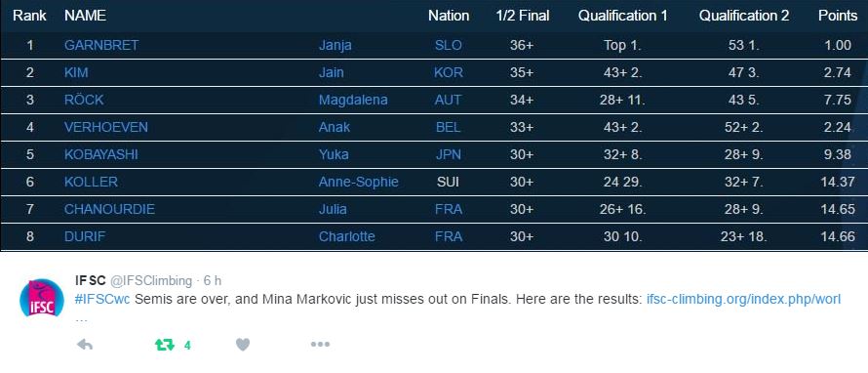Select the JPN nation link
868x373 pixels.
(x=448, y=154)
